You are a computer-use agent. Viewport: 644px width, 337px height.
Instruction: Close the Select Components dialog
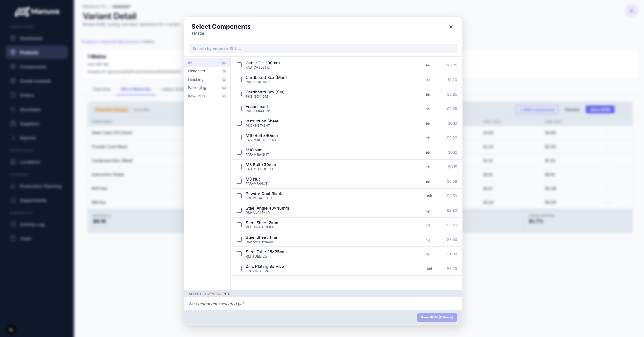click(x=451, y=27)
